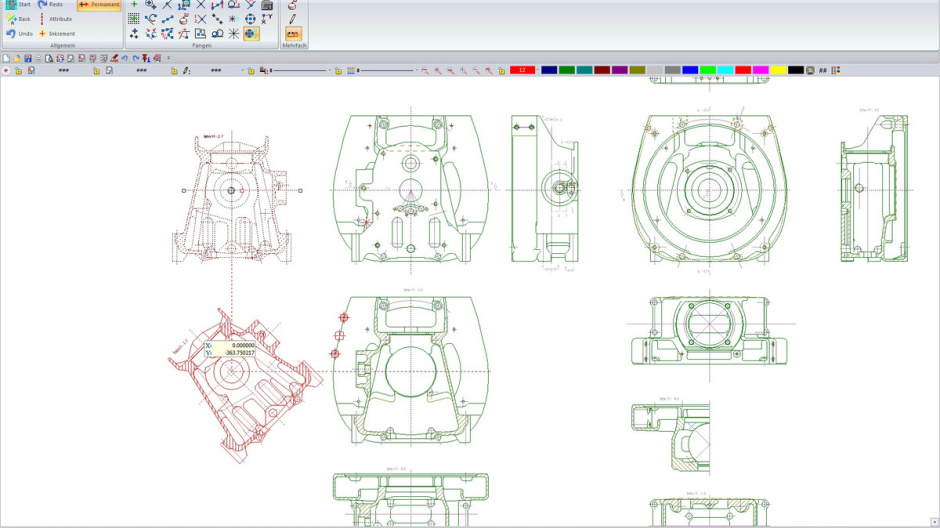The width and height of the screenshot is (940, 528).
Task: Click the Attribute button
Action: coord(55,19)
